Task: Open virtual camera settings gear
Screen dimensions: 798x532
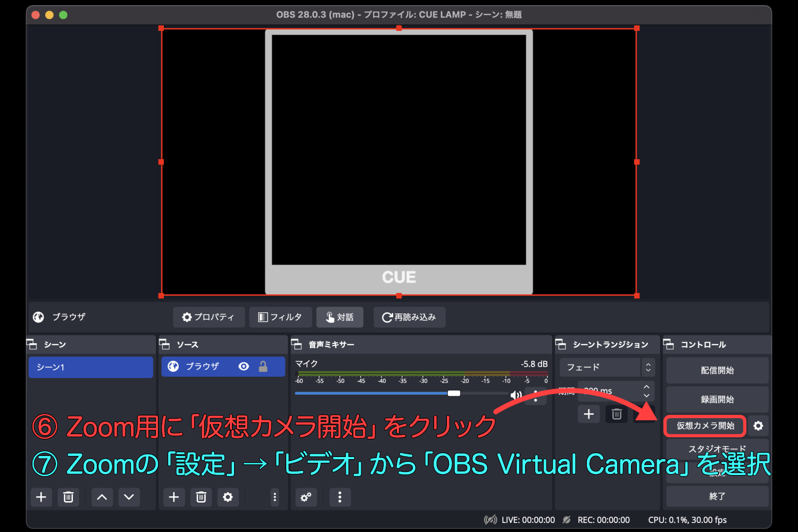Action: (x=758, y=426)
